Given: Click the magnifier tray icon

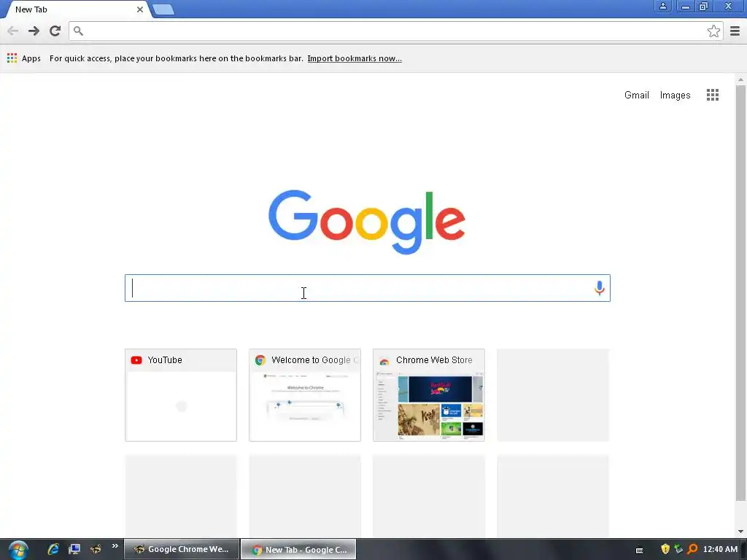Looking at the screenshot, I should point(692,549).
